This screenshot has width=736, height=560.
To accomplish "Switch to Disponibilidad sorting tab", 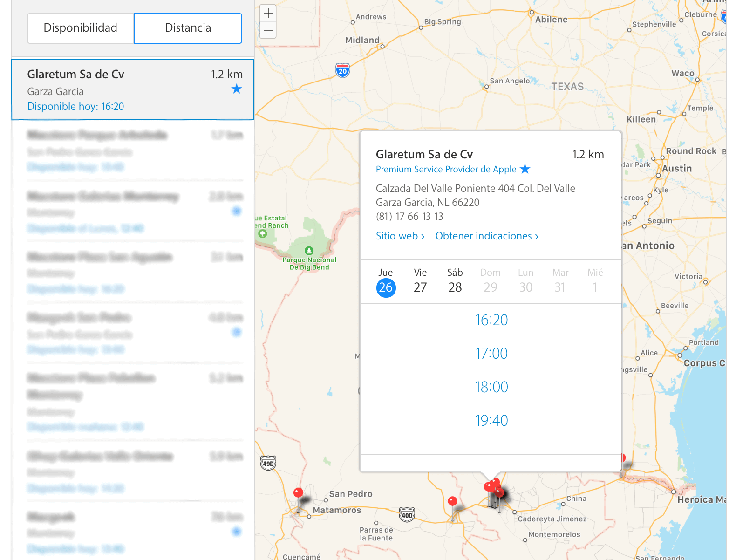I will coord(81,28).
